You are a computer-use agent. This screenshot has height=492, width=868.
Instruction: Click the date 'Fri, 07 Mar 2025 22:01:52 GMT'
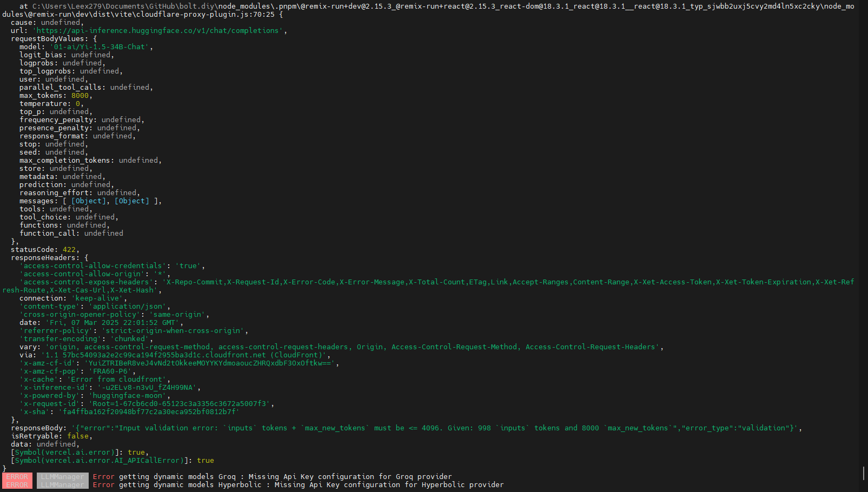coord(112,323)
